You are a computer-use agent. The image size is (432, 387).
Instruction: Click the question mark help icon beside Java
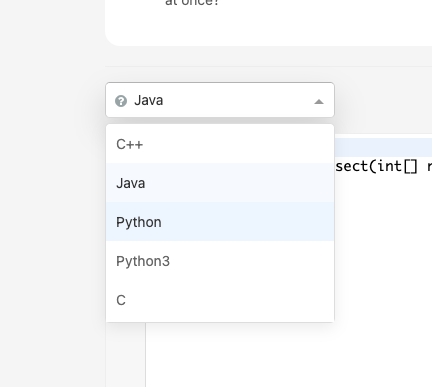pos(121,101)
